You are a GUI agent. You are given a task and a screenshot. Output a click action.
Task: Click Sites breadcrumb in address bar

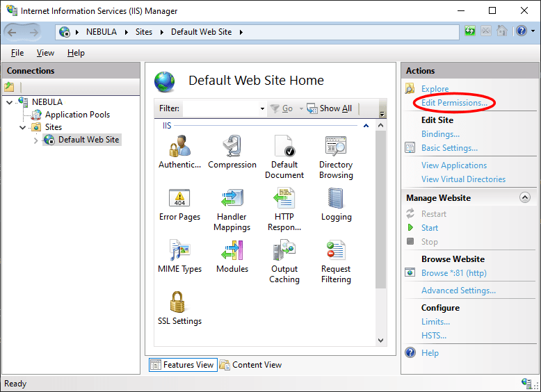(143, 32)
